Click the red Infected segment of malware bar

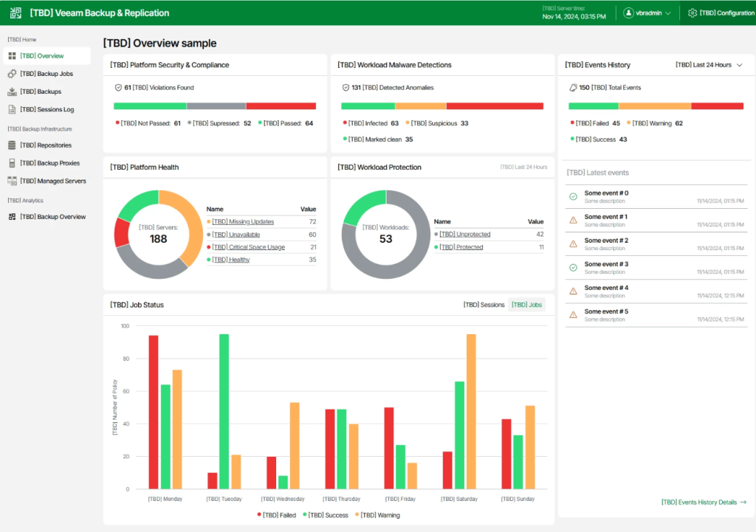coord(495,106)
